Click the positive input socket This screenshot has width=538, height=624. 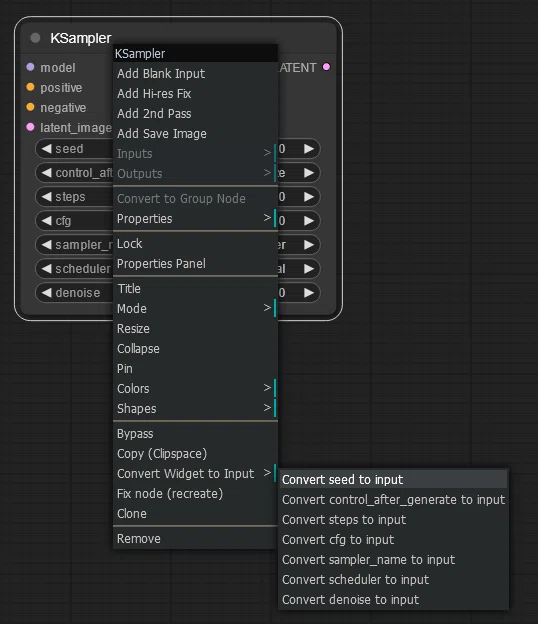(x=30, y=87)
